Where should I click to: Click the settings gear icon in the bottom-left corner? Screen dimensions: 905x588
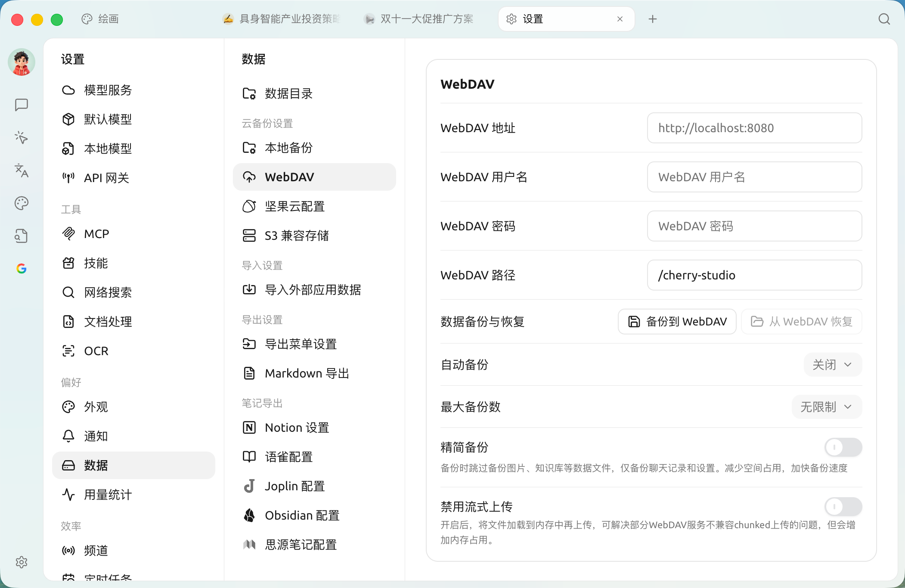pyautogui.click(x=22, y=562)
